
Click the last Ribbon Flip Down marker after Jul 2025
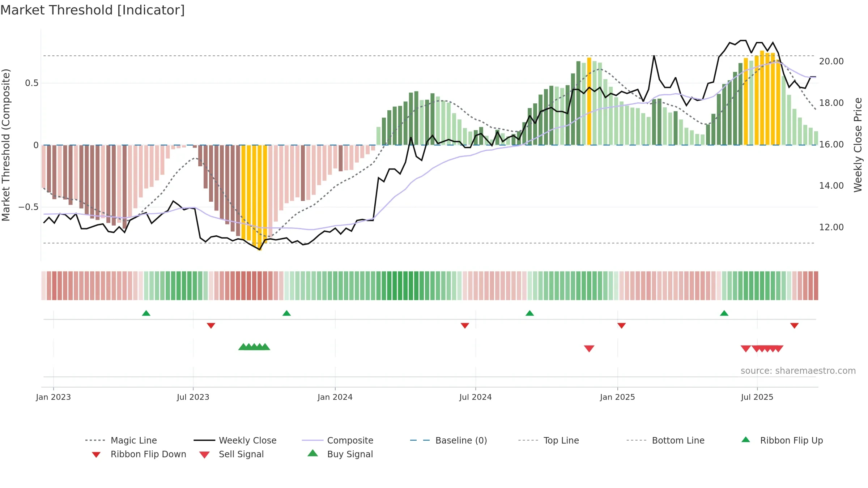[x=794, y=326]
